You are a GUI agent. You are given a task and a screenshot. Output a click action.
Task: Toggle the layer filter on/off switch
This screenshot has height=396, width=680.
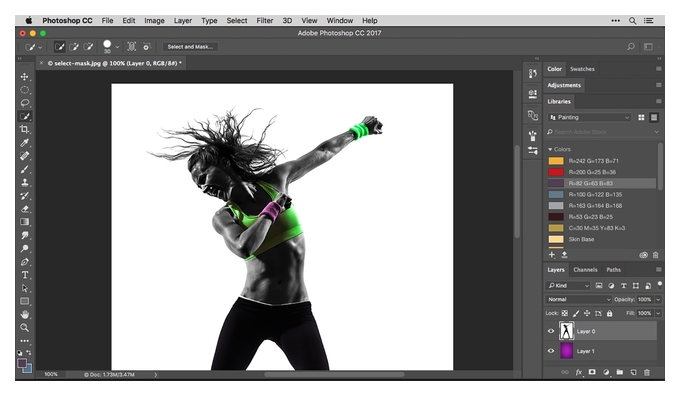tap(660, 285)
